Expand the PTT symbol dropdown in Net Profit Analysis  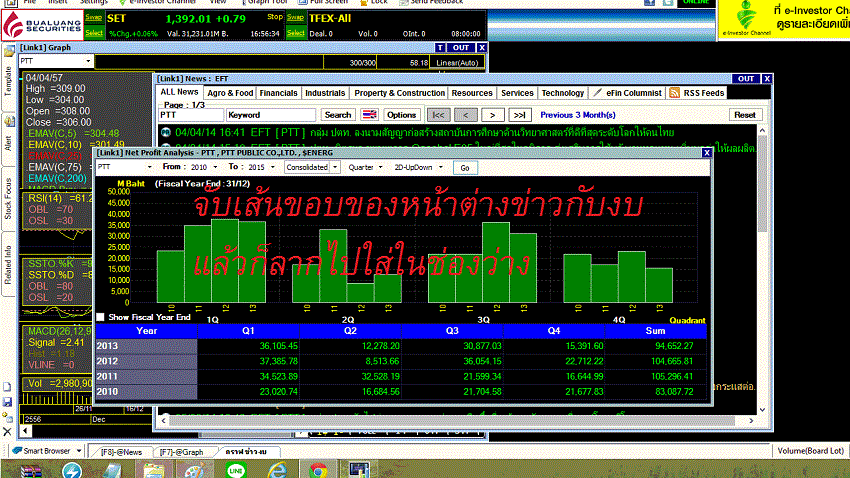point(149,167)
